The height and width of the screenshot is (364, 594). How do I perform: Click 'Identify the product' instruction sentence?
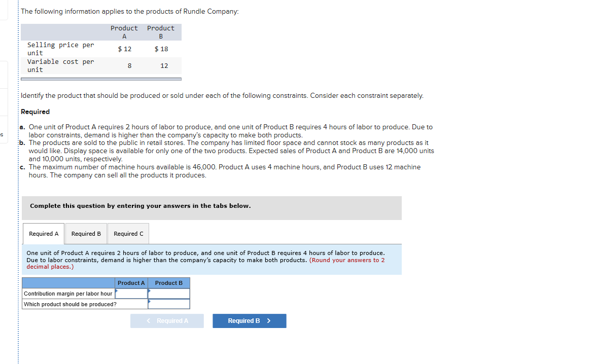click(x=222, y=95)
